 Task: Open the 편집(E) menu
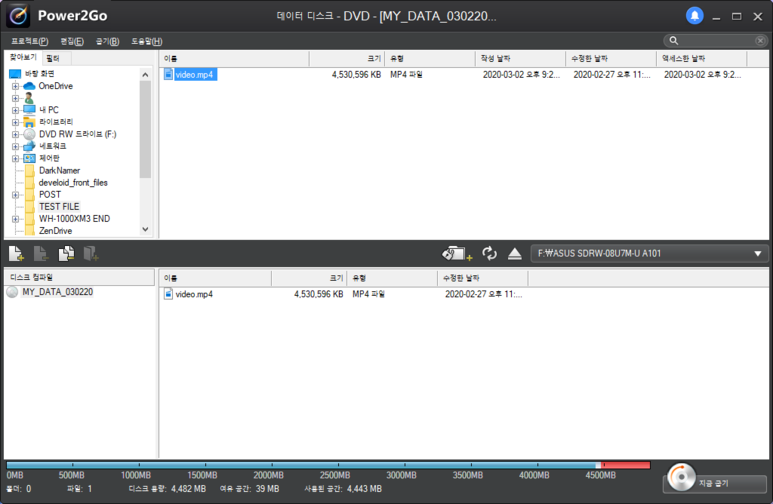(72, 41)
